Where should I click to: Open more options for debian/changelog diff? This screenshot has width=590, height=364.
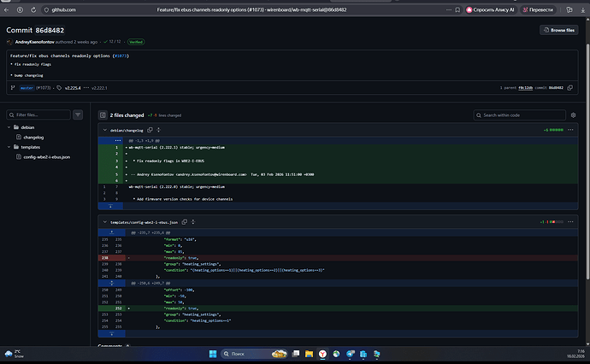coord(570,130)
